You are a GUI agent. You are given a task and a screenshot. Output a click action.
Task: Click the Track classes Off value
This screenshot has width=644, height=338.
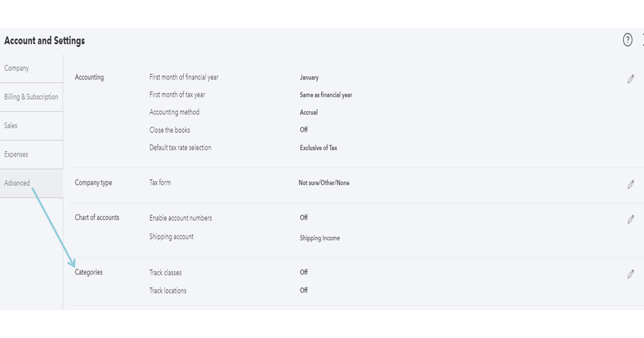point(304,272)
